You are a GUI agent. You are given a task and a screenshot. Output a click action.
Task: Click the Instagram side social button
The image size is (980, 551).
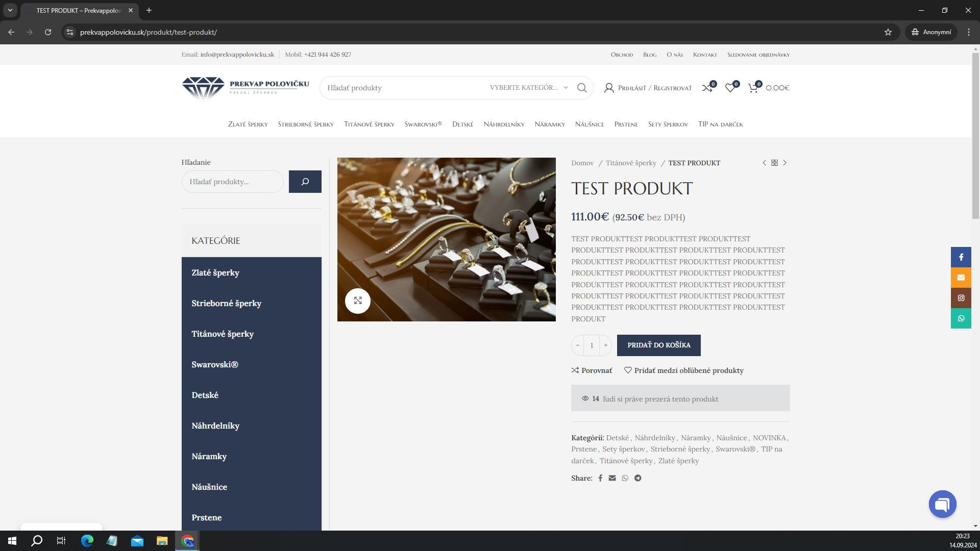tap(961, 298)
